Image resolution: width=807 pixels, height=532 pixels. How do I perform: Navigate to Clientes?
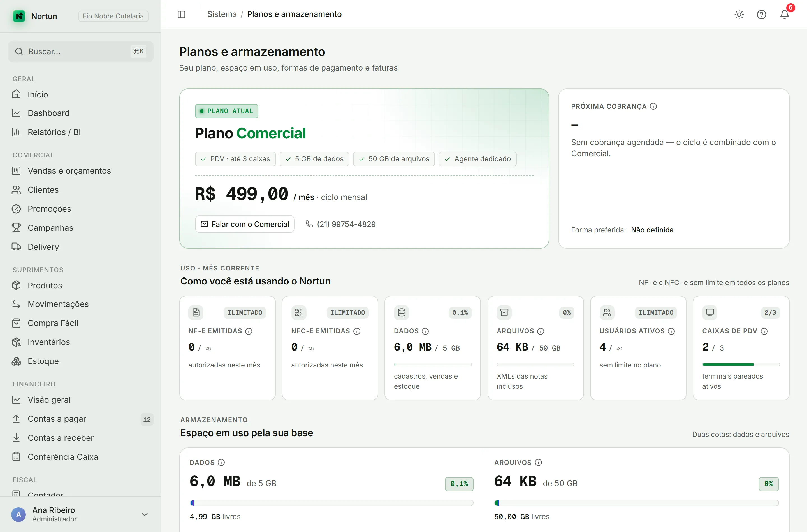(x=81, y=190)
